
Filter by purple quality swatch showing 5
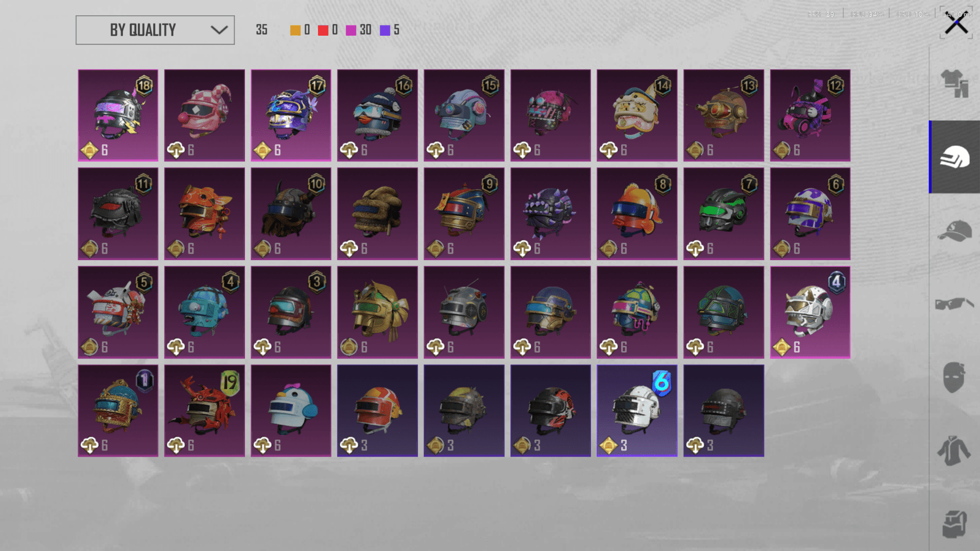coord(385,30)
